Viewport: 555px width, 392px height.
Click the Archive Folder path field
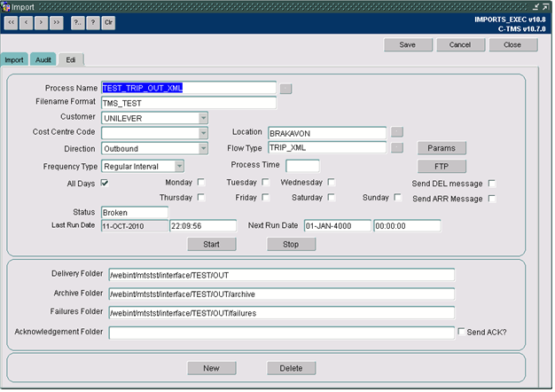282,294
